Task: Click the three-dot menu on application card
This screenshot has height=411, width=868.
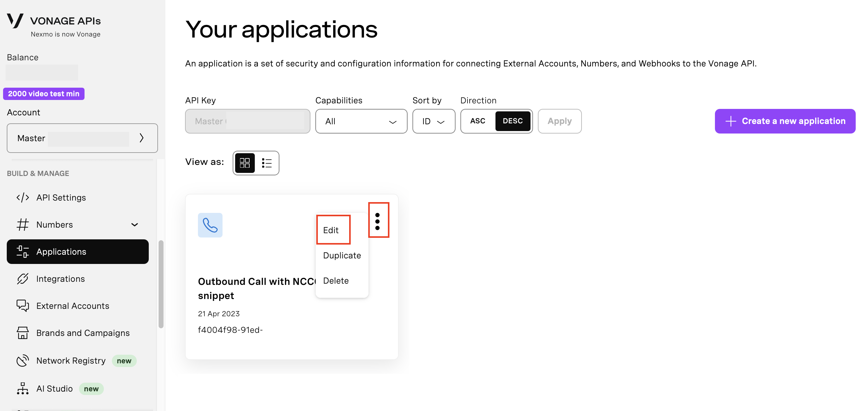Action: point(377,221)
